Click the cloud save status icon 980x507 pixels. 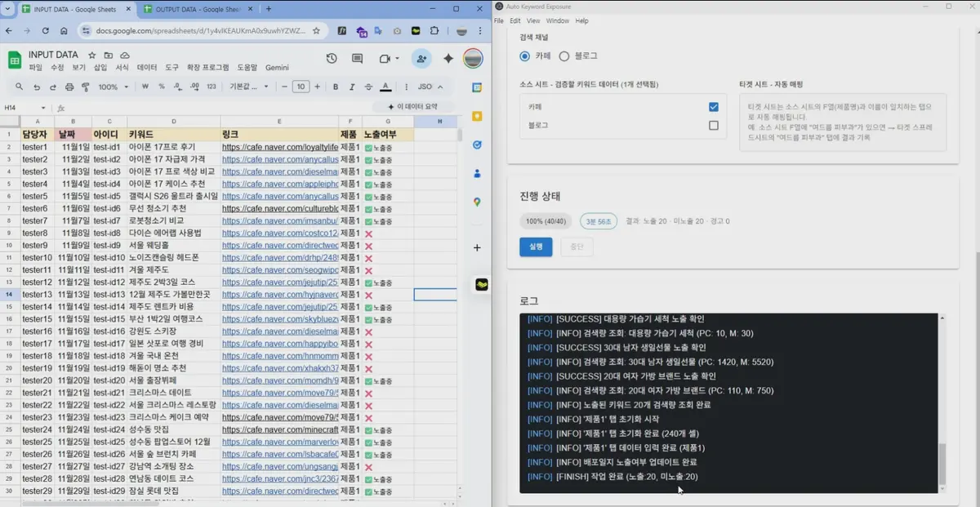[124, 55]
